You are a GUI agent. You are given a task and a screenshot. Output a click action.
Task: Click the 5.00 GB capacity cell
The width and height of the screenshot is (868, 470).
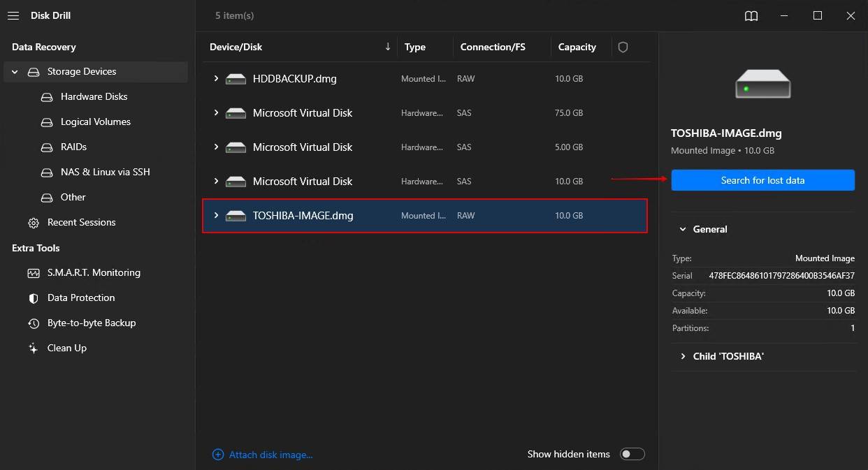[x=569, y=147]
